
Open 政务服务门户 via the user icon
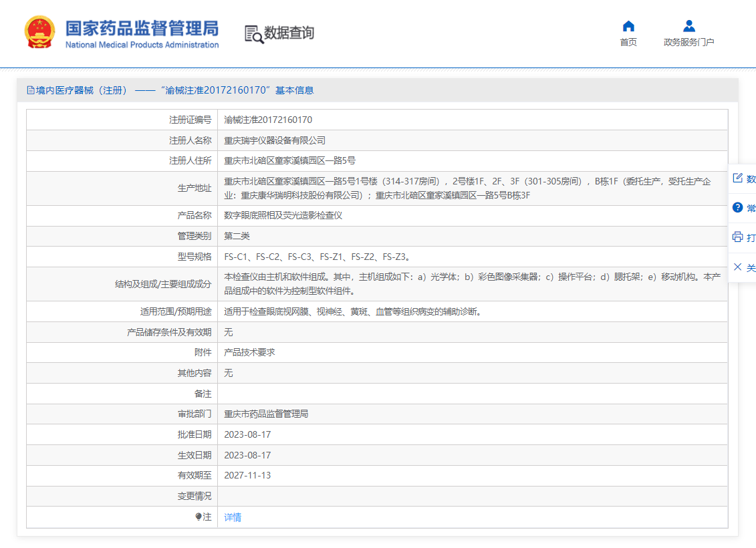pos(688,27)
